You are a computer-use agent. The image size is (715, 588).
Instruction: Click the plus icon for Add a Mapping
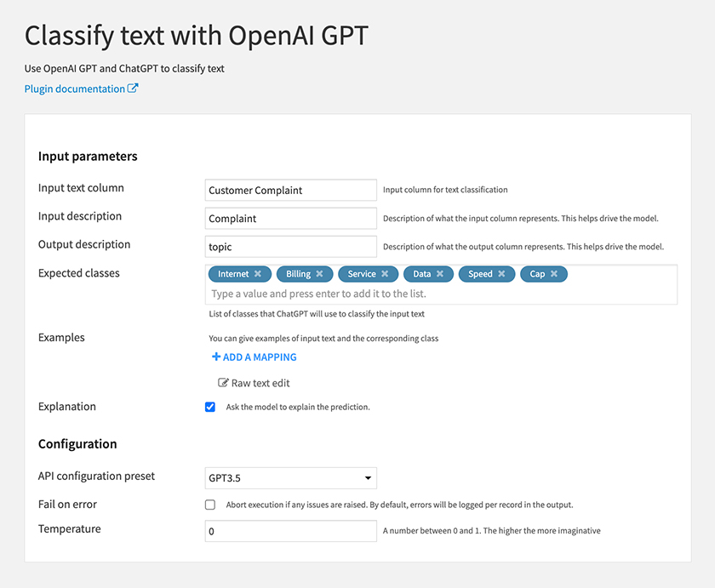(216, 357)
